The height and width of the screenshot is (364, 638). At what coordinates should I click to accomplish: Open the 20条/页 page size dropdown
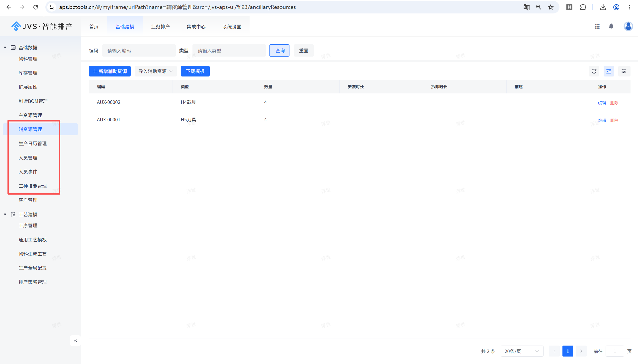[x=522, y=351]
